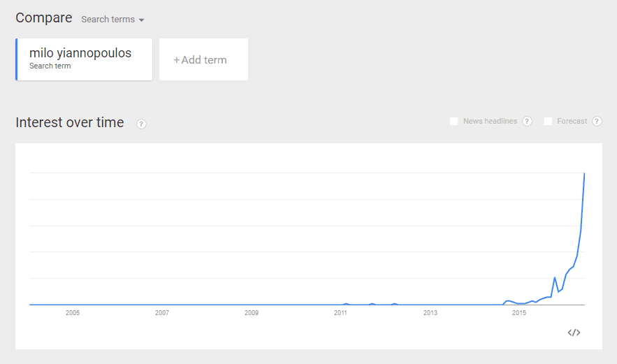Click the News headlines label text

490,121
